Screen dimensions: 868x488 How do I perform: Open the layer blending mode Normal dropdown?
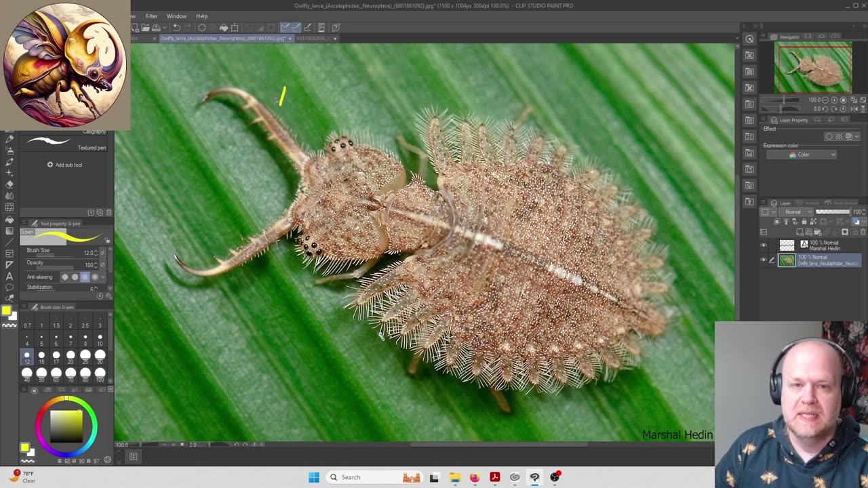point(796,212)
